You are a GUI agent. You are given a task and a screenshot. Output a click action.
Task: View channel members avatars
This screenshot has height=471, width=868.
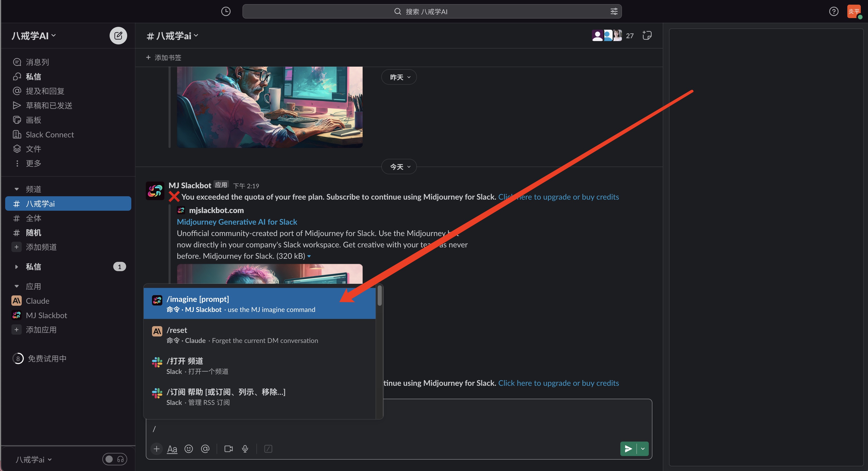(607, 36)
